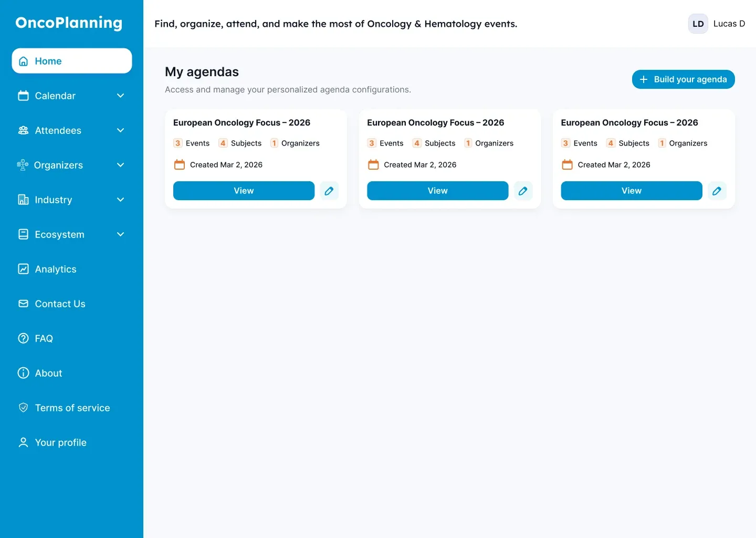This screenshot has width=756, height=538.
Task: Click the About info icon
Action: point(24,373)
